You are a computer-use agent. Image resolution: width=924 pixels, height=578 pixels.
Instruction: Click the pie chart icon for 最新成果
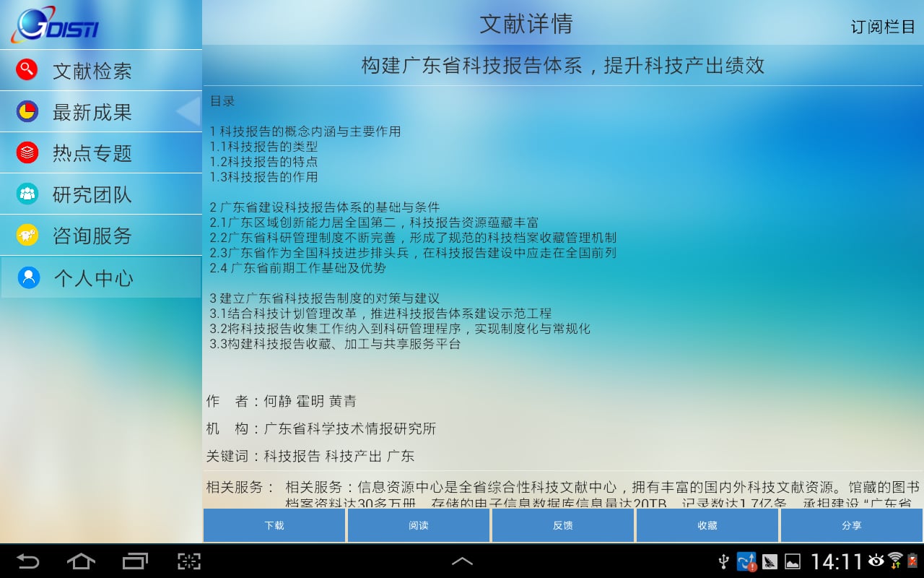pyautogui.click(x=27, y=111)
